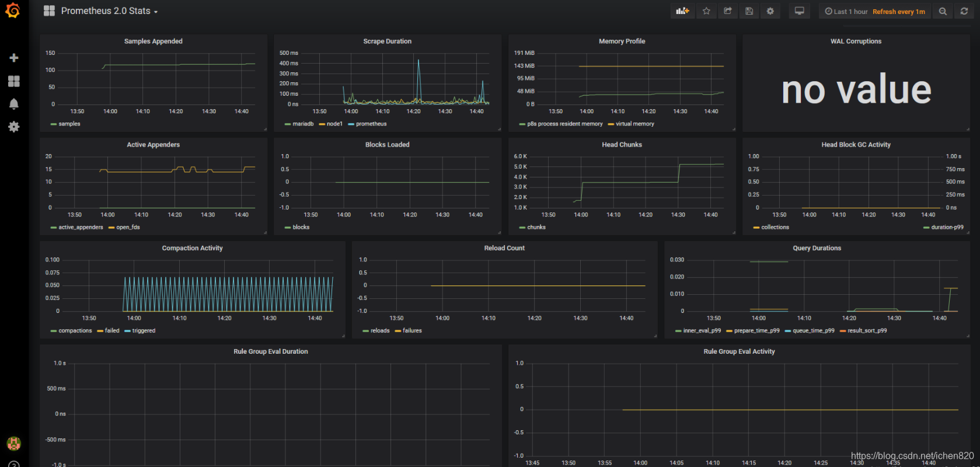Open the Head Block GC Activity panel menu
The height and width of the screenshot is (467, 980).
856,145
